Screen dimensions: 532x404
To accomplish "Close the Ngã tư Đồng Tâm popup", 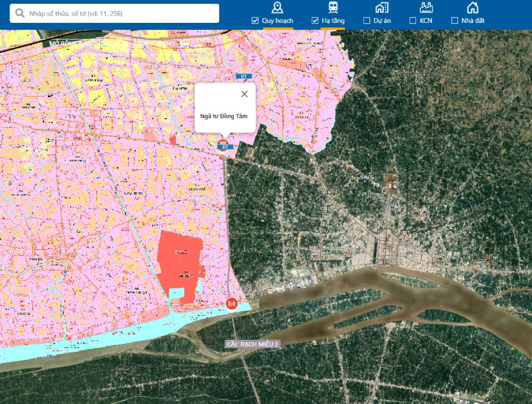I will point(244,94).
